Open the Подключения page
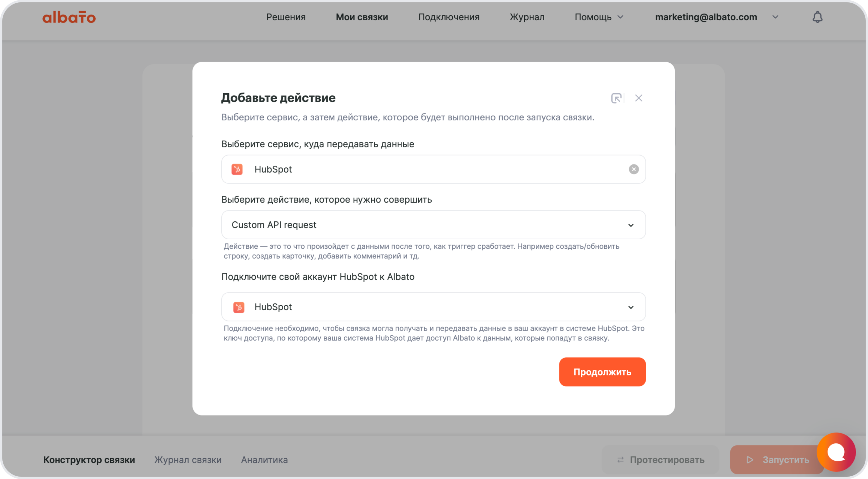 point(449,17)
